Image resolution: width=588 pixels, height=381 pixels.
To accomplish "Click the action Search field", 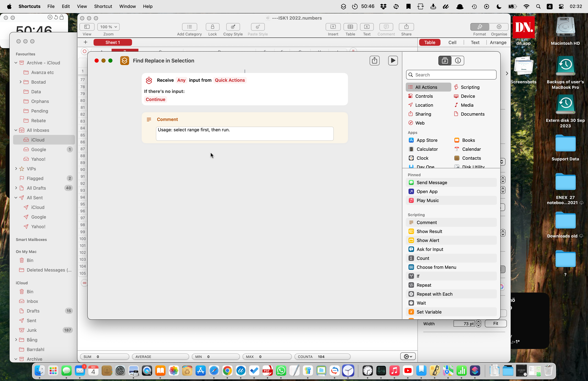I will coord(451,75).
